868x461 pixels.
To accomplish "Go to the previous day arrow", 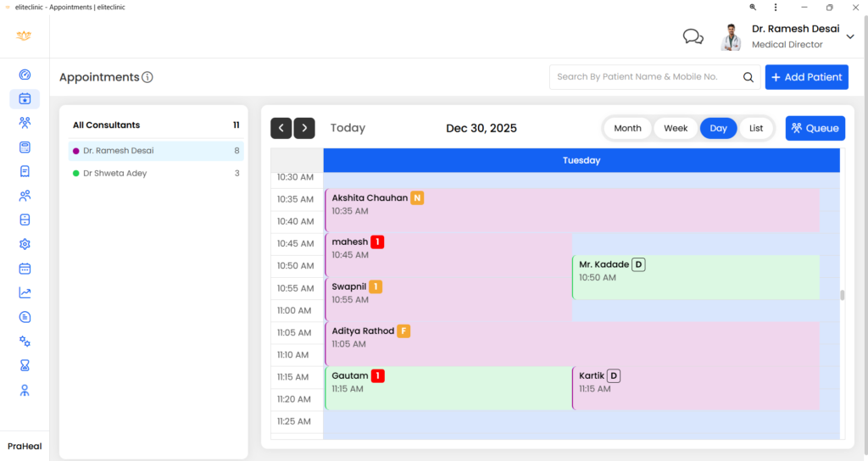I will click(281, 128).
